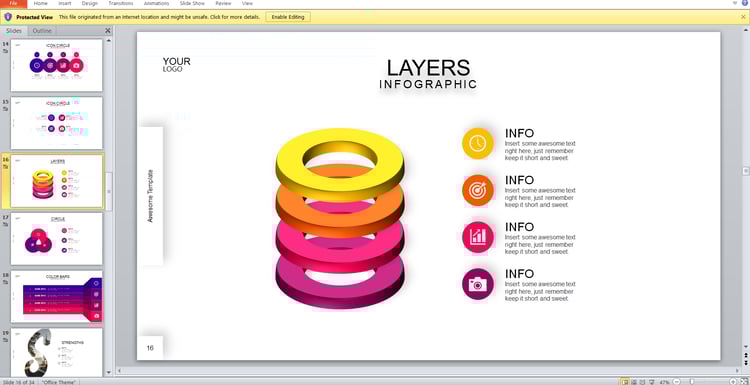
Task: Click the Normal view icon in status bar
Action: point(625,382)
